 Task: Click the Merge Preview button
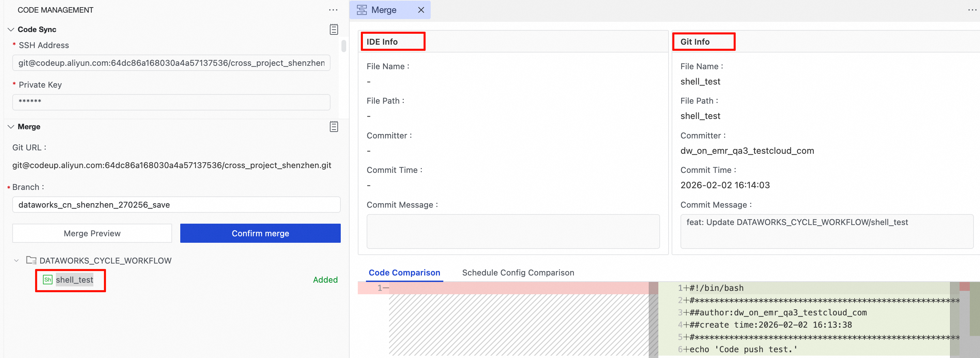92,233
